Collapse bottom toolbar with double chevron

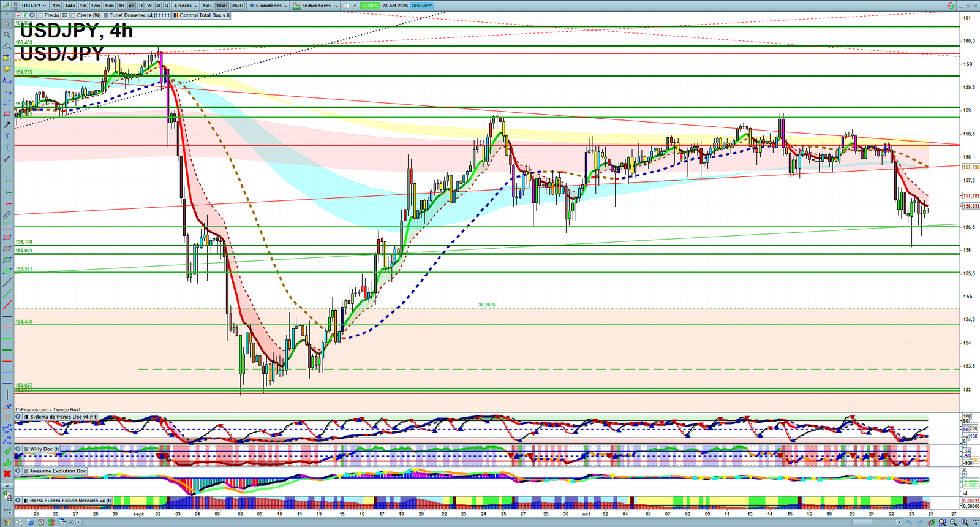point(71,522)
